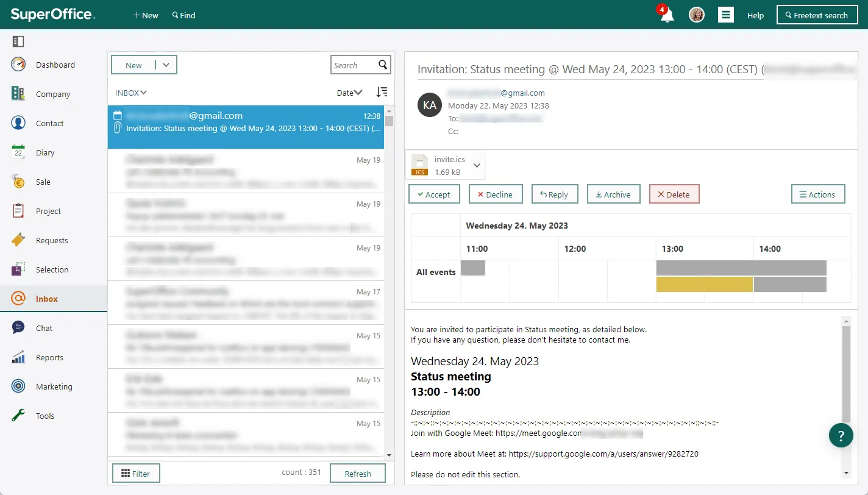This screenshot has width=868, height=495.
Task: Open the Date sort dropdown
Action: coord(349,93)
